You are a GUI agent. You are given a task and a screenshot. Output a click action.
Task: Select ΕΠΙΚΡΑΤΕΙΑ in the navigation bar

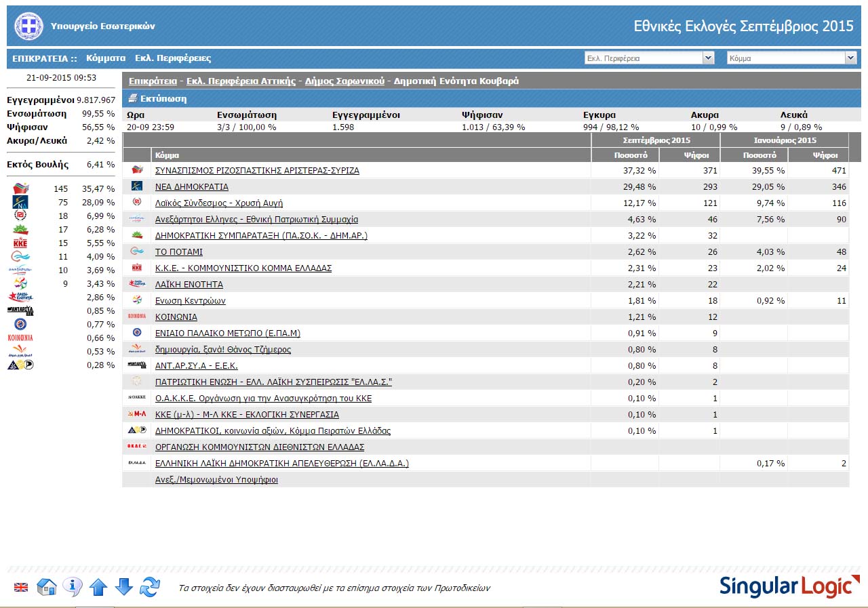(40, 58)
